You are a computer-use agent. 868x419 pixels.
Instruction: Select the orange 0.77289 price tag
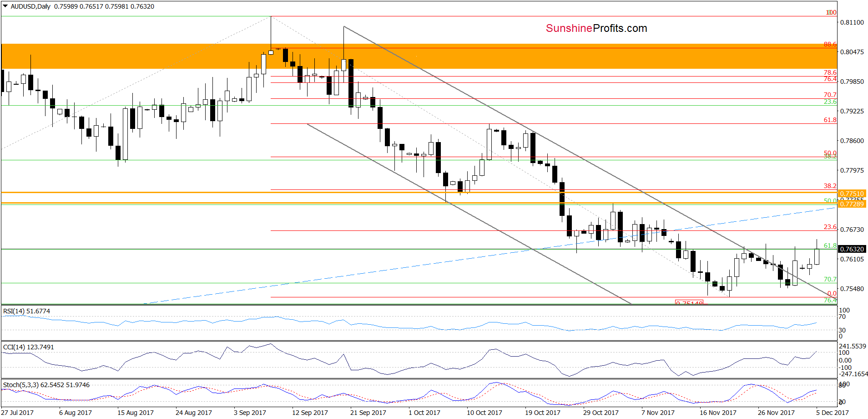pos(852,204)
